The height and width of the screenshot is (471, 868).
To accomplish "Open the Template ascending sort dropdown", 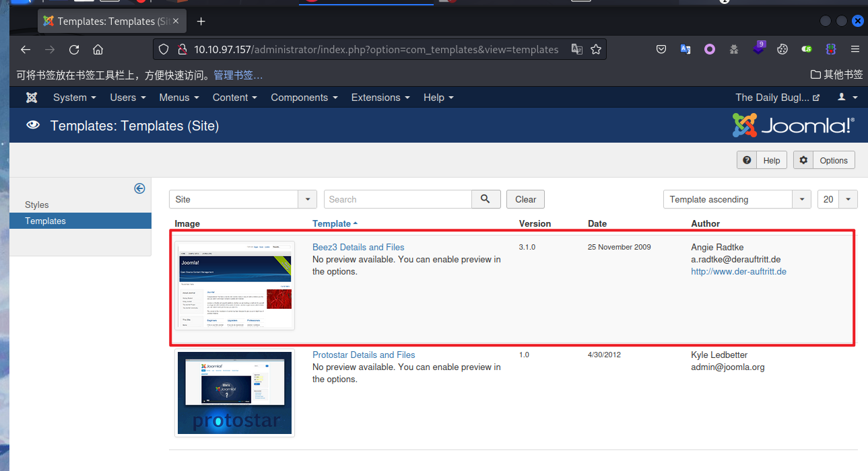I will (x=737, y=199).
